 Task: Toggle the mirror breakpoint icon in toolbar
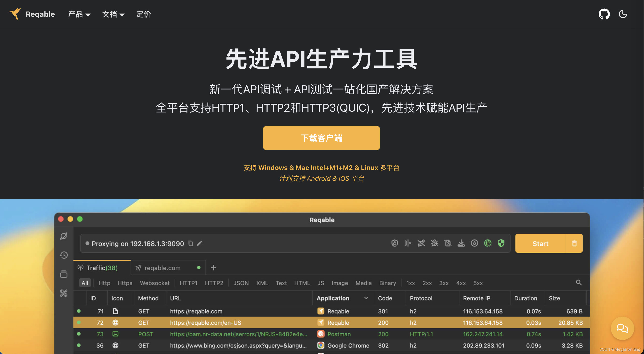(408, 243)
